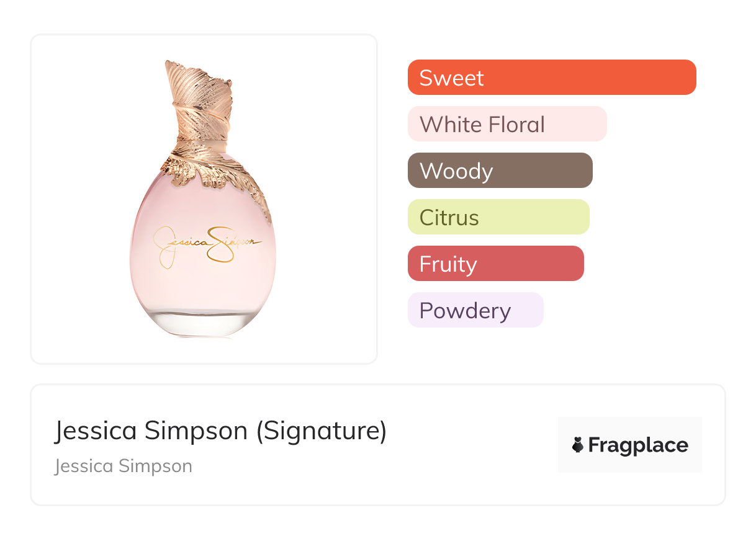Click the "Citrus" label text

449,218
